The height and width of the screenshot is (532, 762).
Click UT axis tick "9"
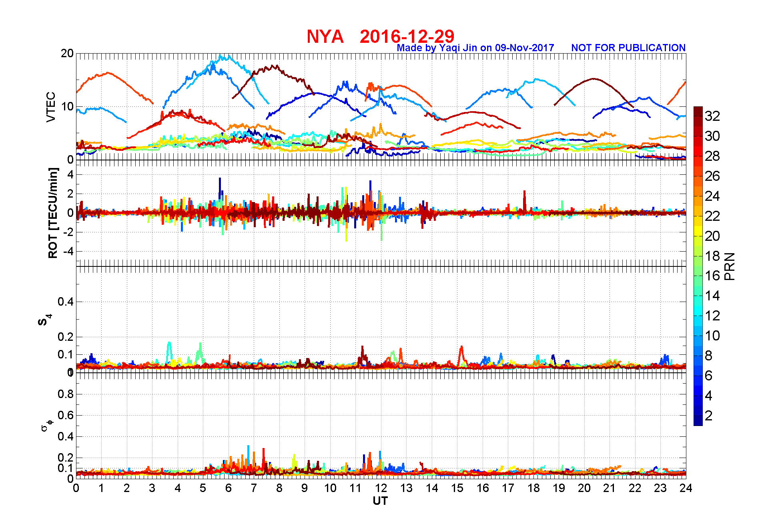pos(305,488)
